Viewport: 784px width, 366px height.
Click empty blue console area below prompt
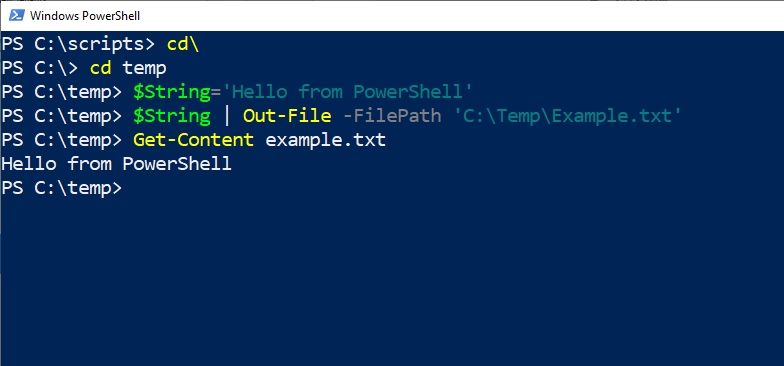[x=392, y=280]
